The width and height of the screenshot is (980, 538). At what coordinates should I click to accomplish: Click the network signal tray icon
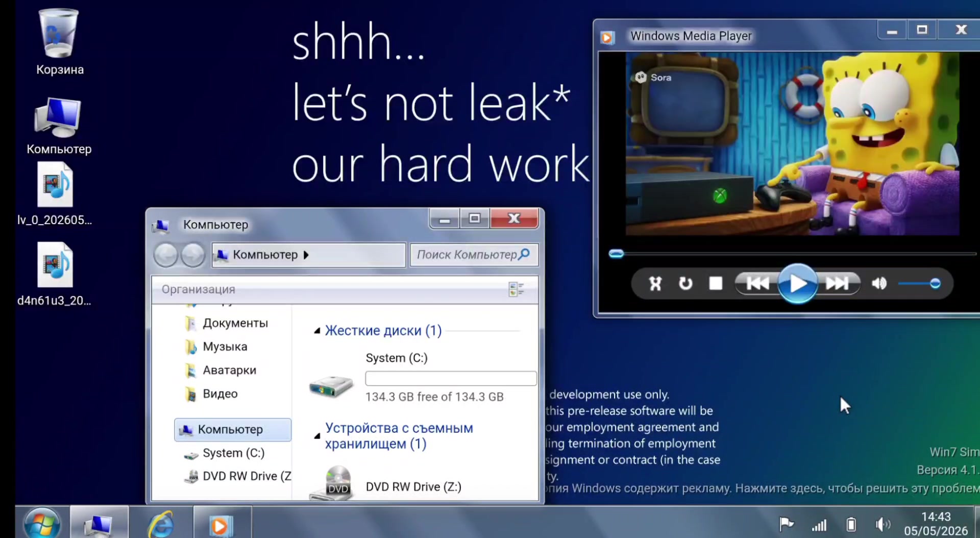pyautogui.click(x=819, y=525)
